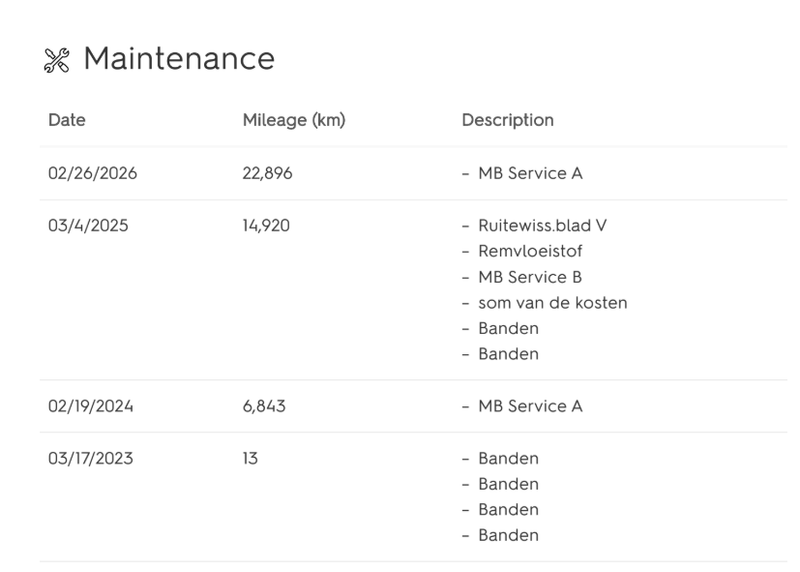The width and height of the screenshot is (800, 572).
Task: Select the 03/4/2025 date entry
Action: click(88, 226)
